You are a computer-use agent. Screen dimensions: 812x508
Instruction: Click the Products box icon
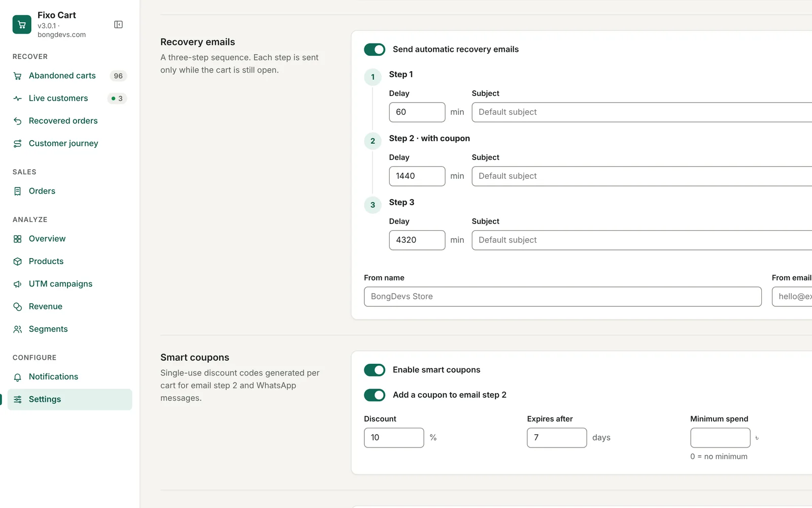click(x=18, y=261)
